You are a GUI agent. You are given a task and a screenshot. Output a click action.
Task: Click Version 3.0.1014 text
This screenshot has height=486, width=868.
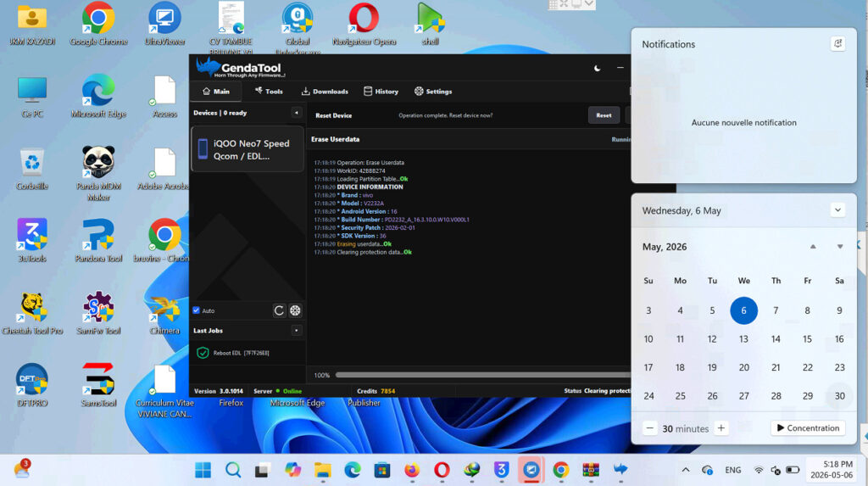[x=218, y=391]
